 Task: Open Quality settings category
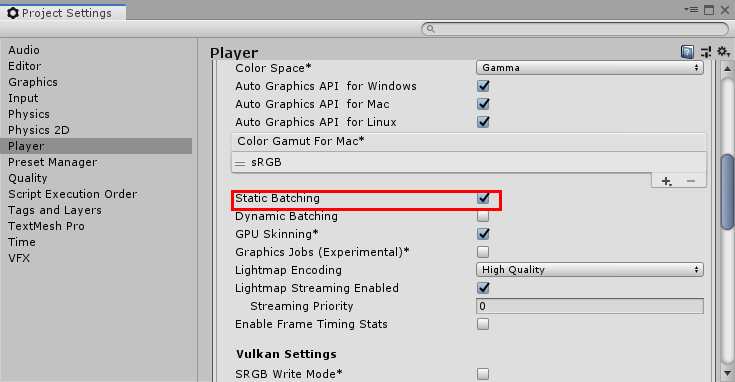28,179
